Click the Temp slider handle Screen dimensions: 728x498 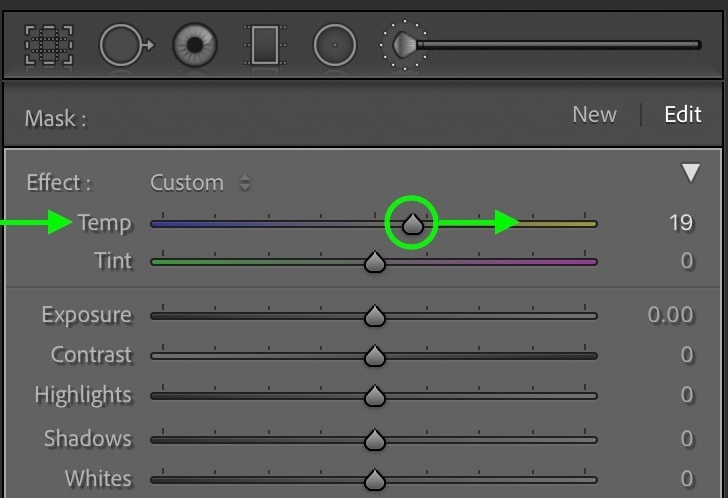coord(412,224)
